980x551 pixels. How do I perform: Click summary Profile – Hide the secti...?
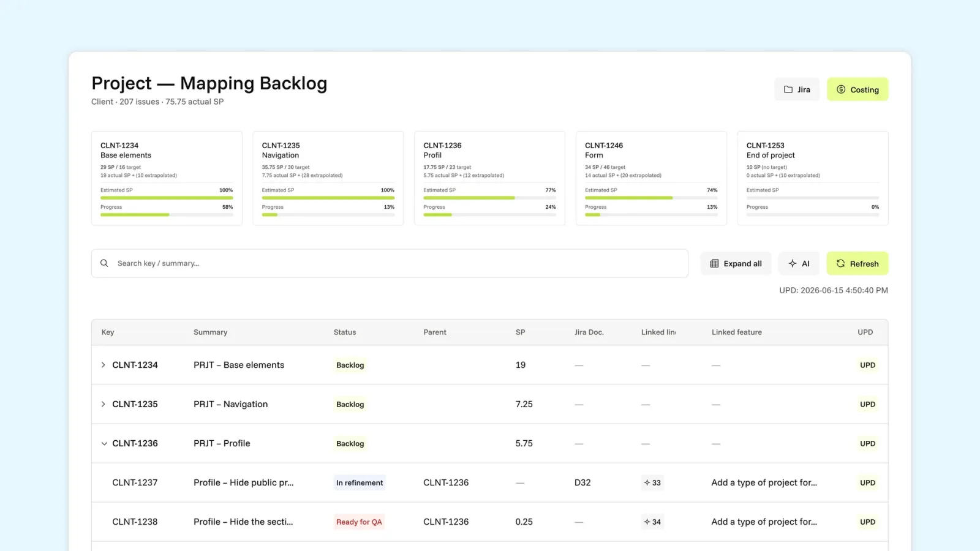(243, 522)
